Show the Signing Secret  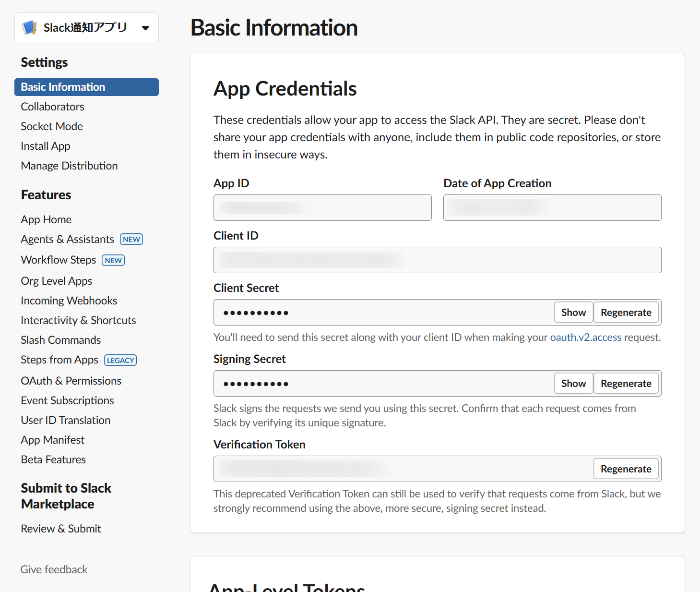(574, 384)
